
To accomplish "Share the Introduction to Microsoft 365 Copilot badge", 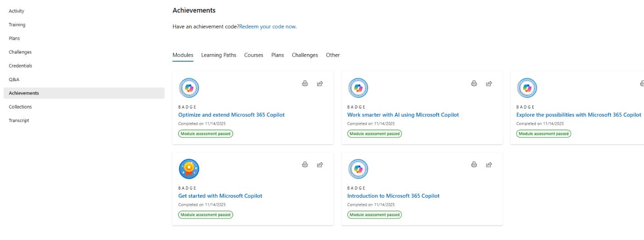I will [489, 164].
